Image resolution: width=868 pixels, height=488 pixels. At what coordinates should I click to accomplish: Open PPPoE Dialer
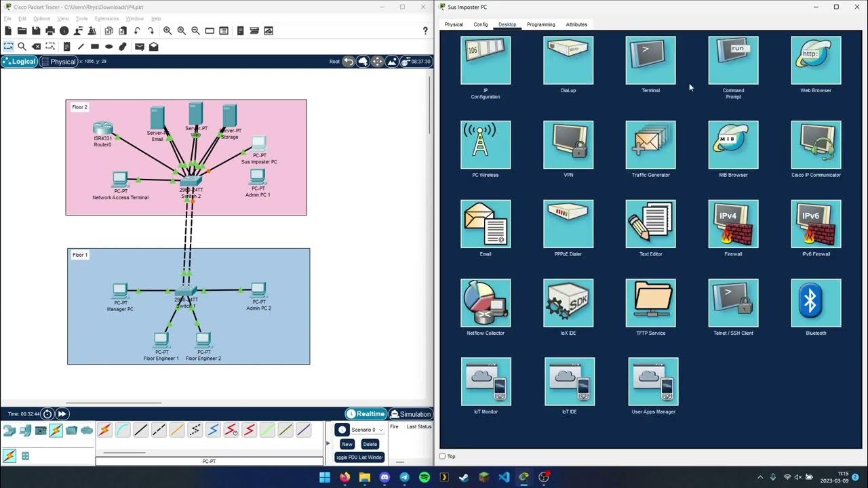pyautogui.click(x=568, y=224)
